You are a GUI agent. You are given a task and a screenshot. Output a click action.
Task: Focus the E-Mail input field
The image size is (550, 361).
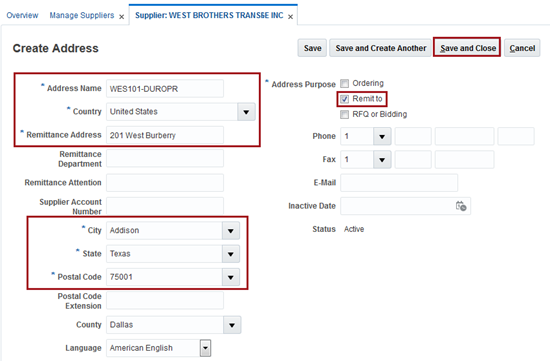[x=399, y=183]
